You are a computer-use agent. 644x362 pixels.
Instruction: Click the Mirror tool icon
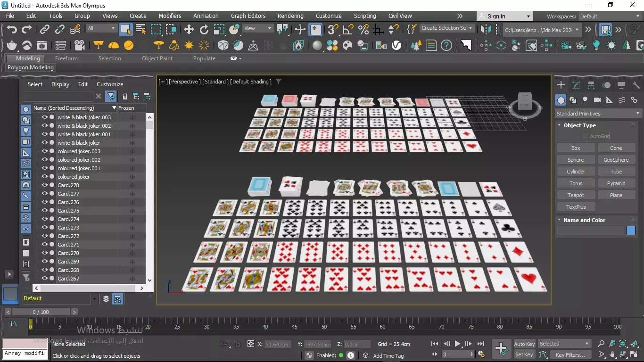485,29
